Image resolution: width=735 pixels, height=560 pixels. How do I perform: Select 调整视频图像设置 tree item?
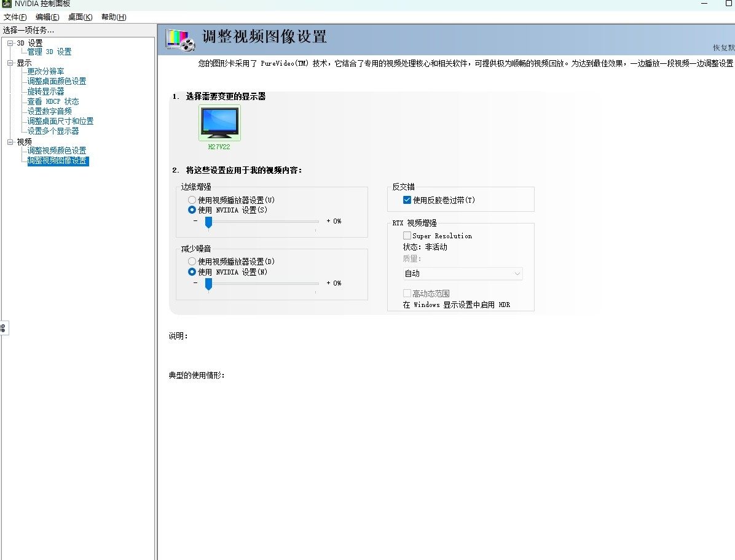pyautogui.click(x=58, y=161)
